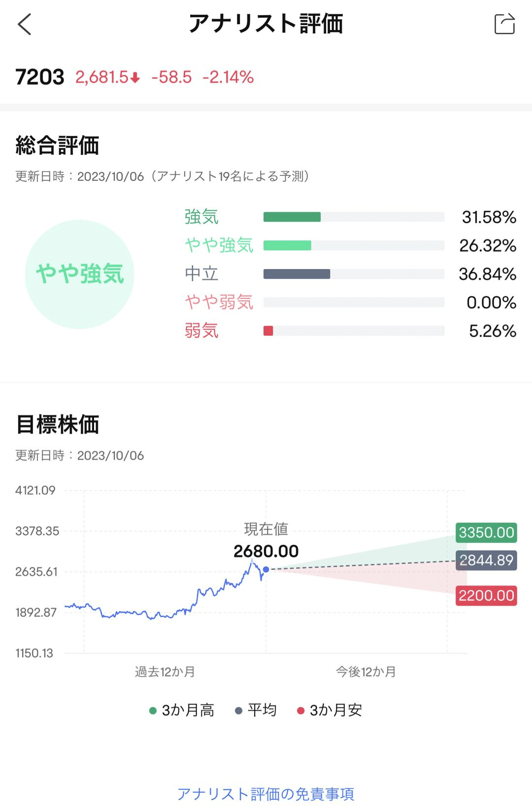Open アナリスト評価の免責事項 disclaimer link
This screenshot has width=532, height=811.
click(x=266, y=794)
